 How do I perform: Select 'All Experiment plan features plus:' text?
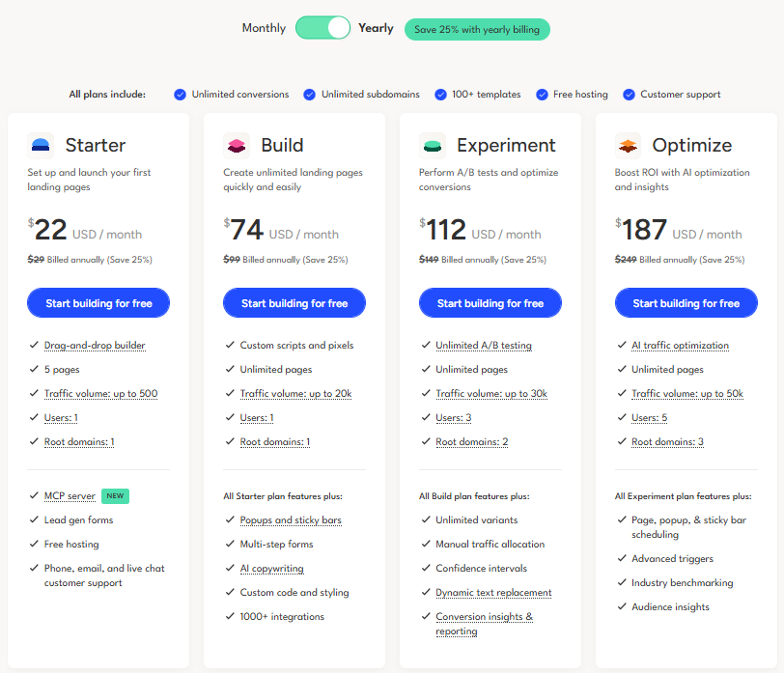tap(683, 496)
